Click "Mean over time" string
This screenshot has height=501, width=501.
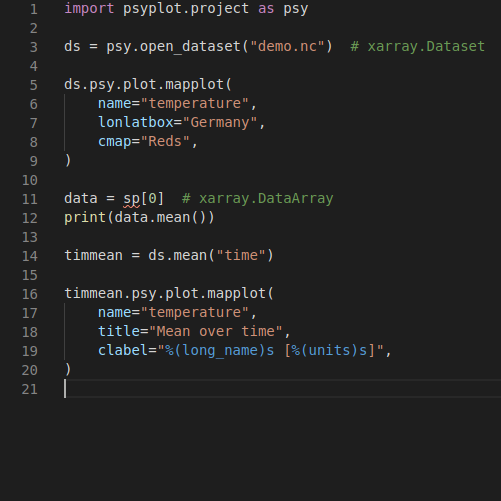[x=216, y=331]
